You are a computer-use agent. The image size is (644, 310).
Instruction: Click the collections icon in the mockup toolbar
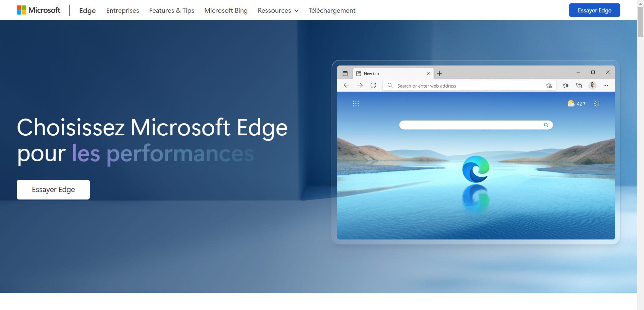tap(579, 85)
